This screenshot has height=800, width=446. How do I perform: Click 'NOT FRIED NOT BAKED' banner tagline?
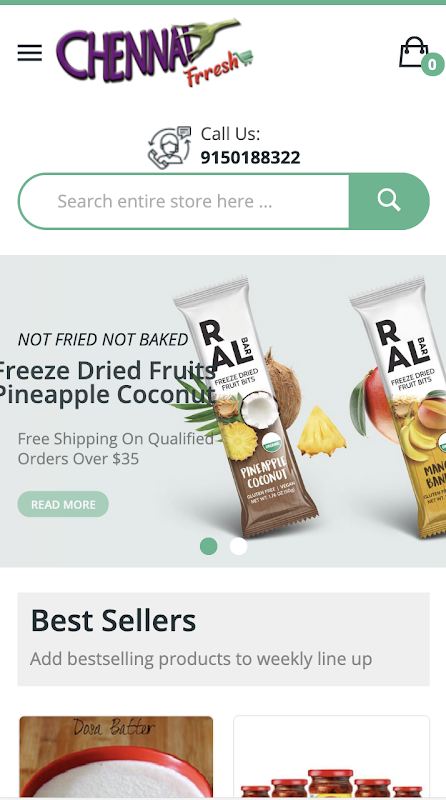(103, 339)
